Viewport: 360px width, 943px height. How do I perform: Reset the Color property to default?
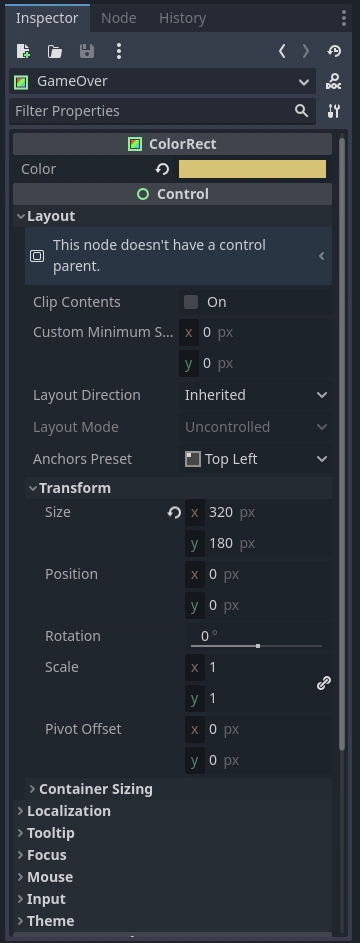tap(162, 169)
